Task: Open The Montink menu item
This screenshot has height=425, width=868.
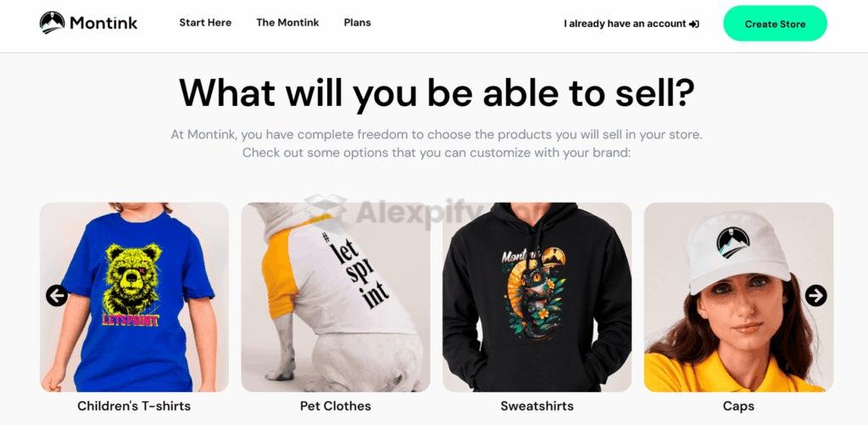Action: [x=287, y=23]
